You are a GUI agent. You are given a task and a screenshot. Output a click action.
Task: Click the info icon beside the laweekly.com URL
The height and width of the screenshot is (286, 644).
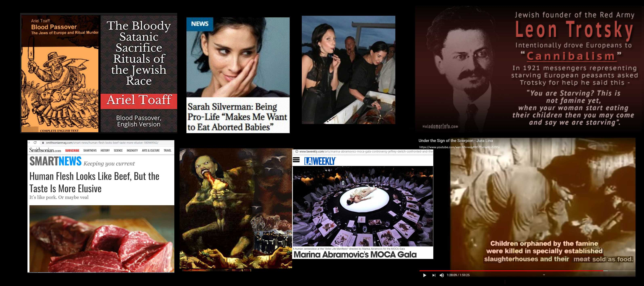coord(297,151)
